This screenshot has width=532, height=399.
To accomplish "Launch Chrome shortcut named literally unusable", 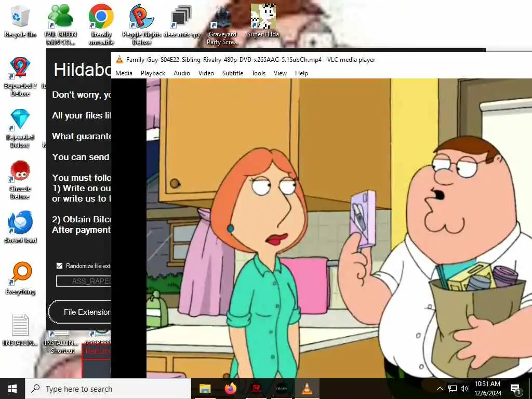I will coord(101,24).
